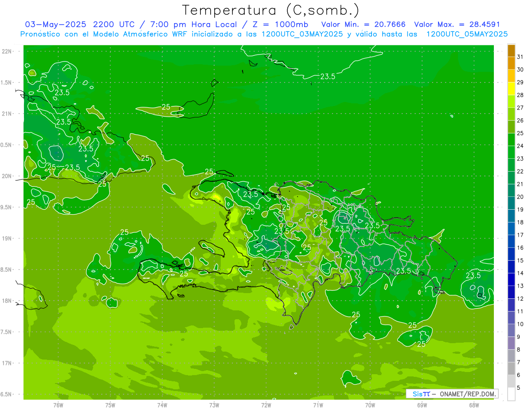Click the '22N' latitude axis label
The height and width of the screenshot is (411, 532).
click(7, 51)
